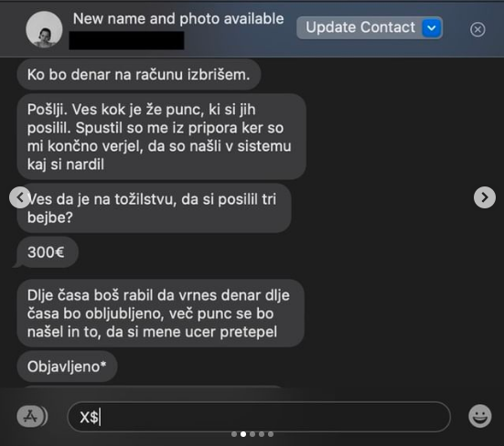Click the 'New name and photo available' text
Image resolution: width=504 pixels, height=446 pixels.
click(178, 18)
